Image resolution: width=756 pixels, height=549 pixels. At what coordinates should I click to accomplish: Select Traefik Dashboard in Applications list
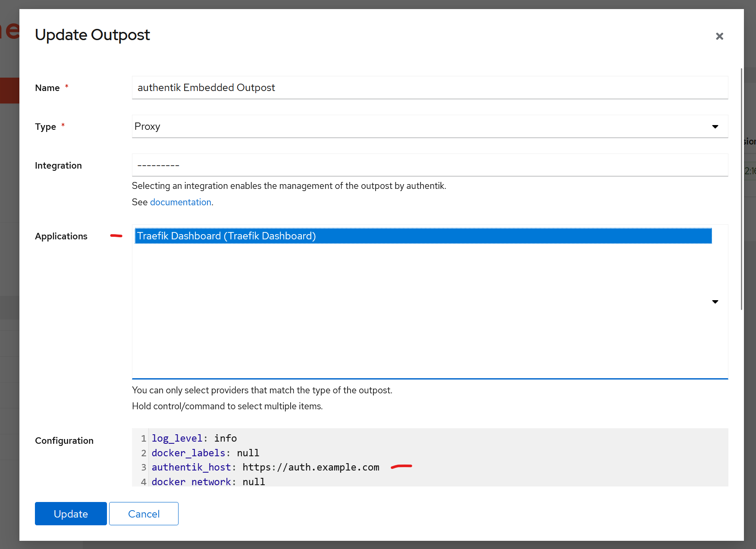(423, 236)
